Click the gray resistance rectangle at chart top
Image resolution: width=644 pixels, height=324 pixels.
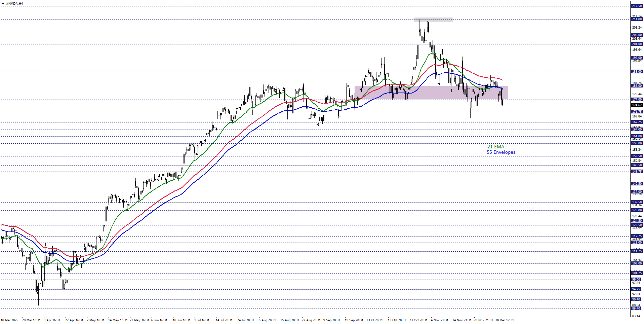pos(433,20)
